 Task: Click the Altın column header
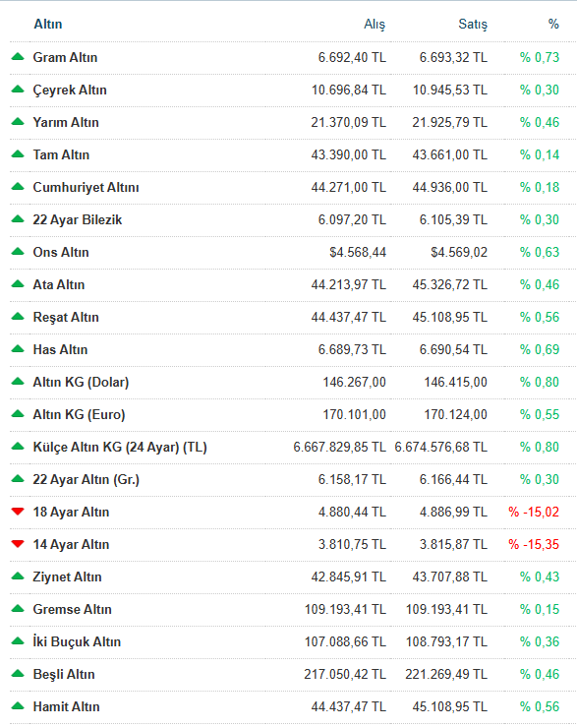(x=48, y=25)
